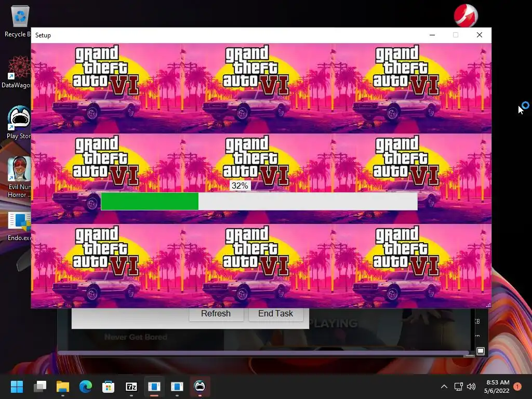Click the "Never Get Bored" text behind Setup

(136, 337)
